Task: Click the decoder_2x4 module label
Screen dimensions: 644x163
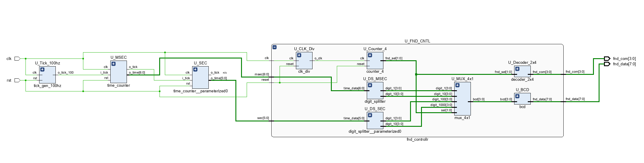Action: [x=522, y=79]
